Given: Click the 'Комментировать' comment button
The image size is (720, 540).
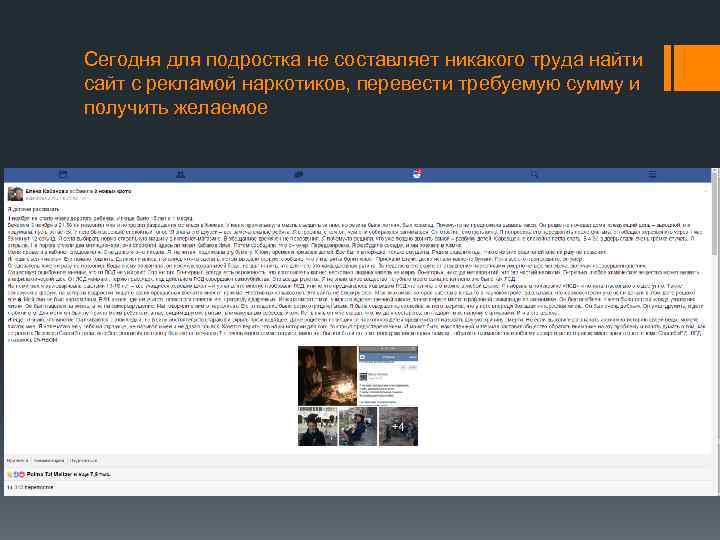Looking at the screenshot, I should [x=49, y=460].
